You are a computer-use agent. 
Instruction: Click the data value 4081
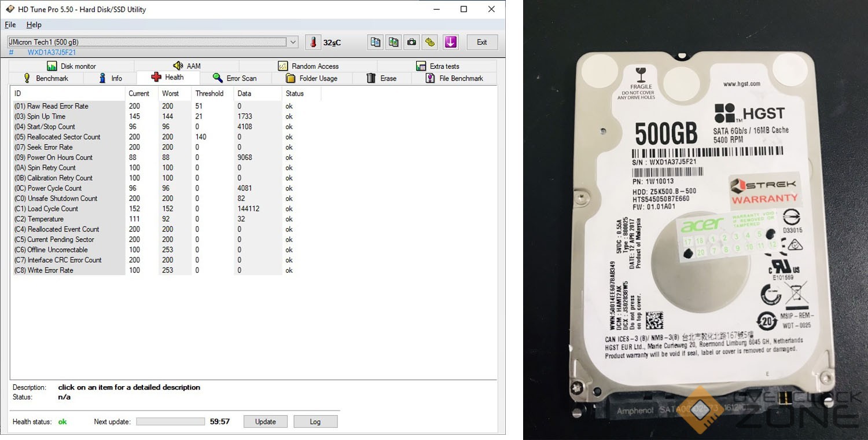click(x=245, y=188)
